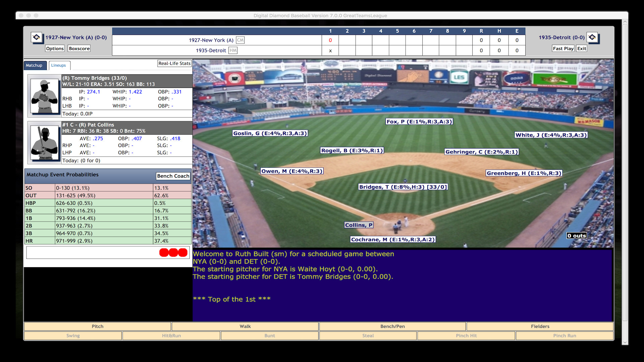Screen dimensions: 644x362
Task: Click the Options icon button
Action: click(x=55, y=48)
